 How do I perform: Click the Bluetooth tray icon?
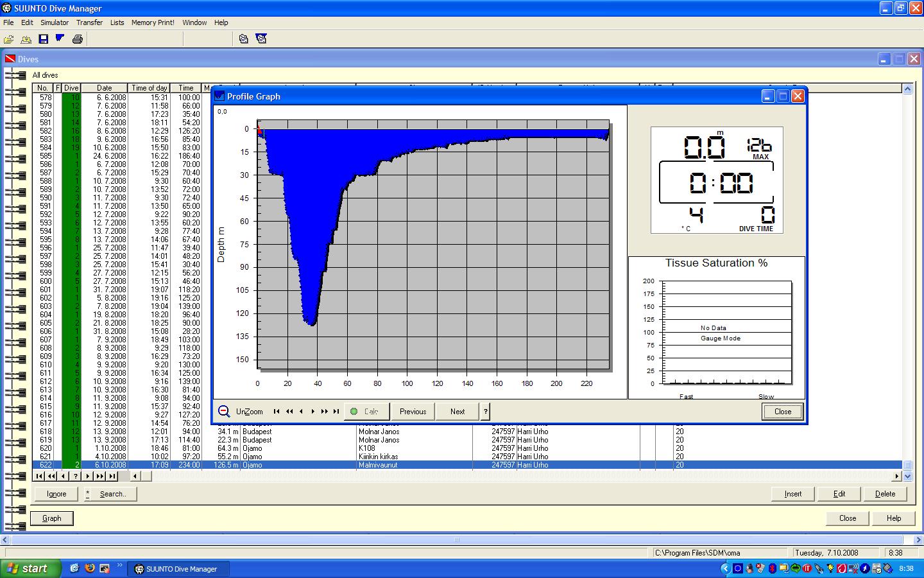coord(773,568)
